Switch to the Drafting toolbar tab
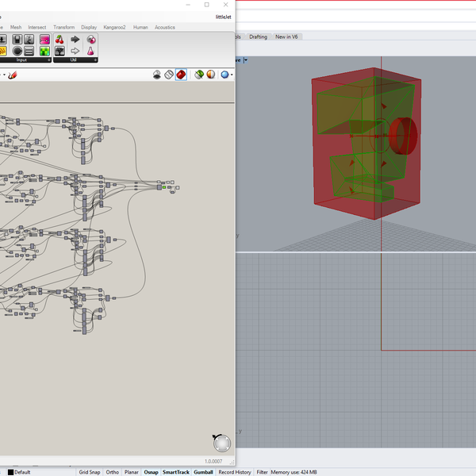476x476 pixels. tap(258, 36)
